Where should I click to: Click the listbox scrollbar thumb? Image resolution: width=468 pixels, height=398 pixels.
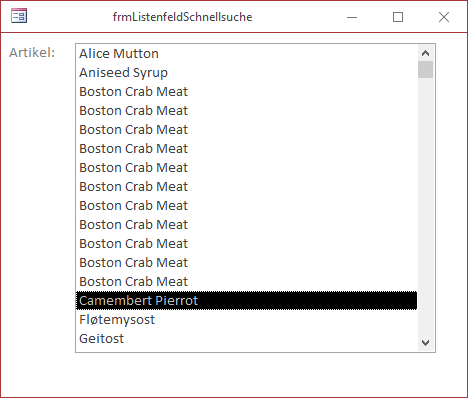click(x=425, y=69)
